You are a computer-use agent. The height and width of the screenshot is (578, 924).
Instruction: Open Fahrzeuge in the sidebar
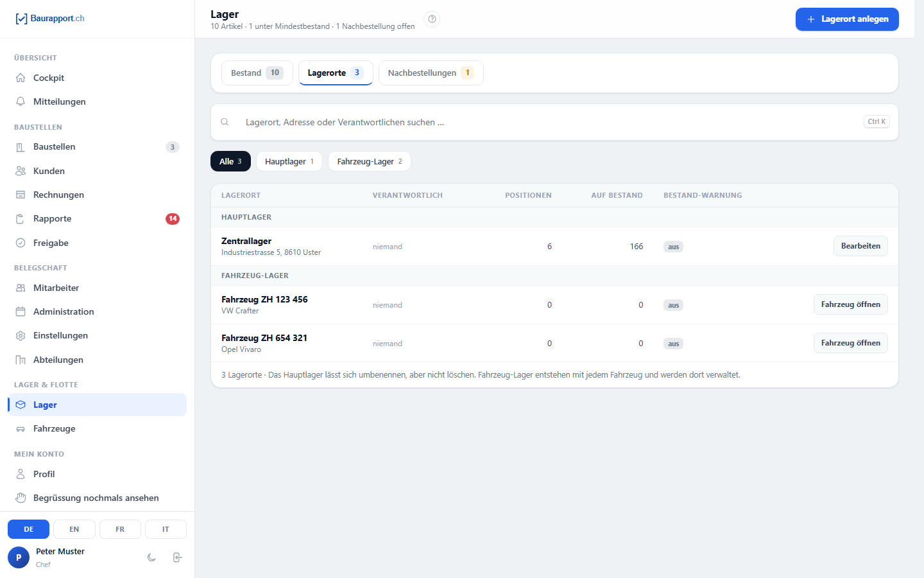(97, 428)
